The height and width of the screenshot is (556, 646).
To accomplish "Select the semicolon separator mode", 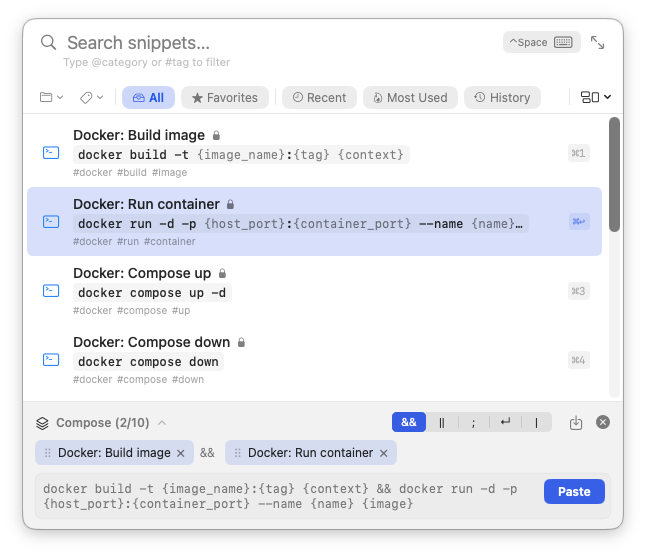I will click(x=473, y=423).
